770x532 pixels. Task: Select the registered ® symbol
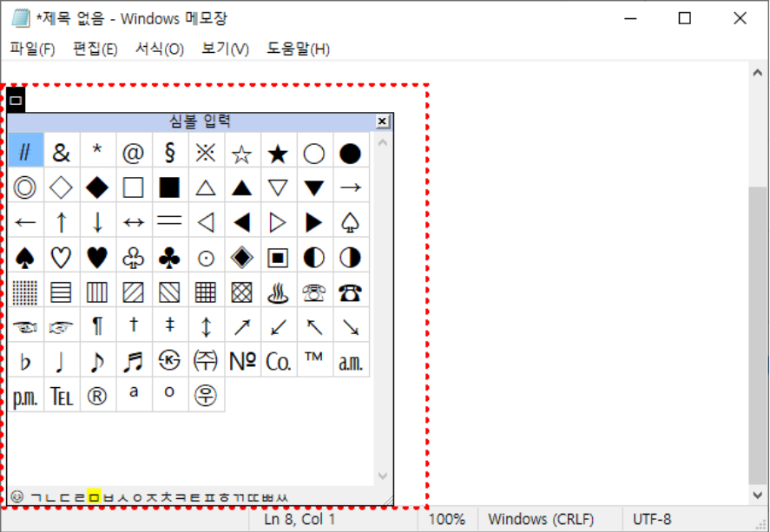(x=96, y=396)
